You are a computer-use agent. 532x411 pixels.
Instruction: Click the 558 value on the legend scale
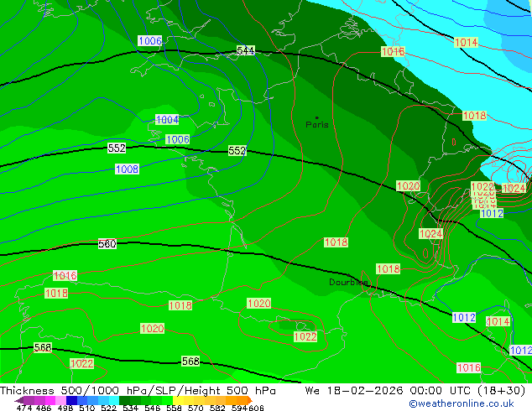(174, 408)
